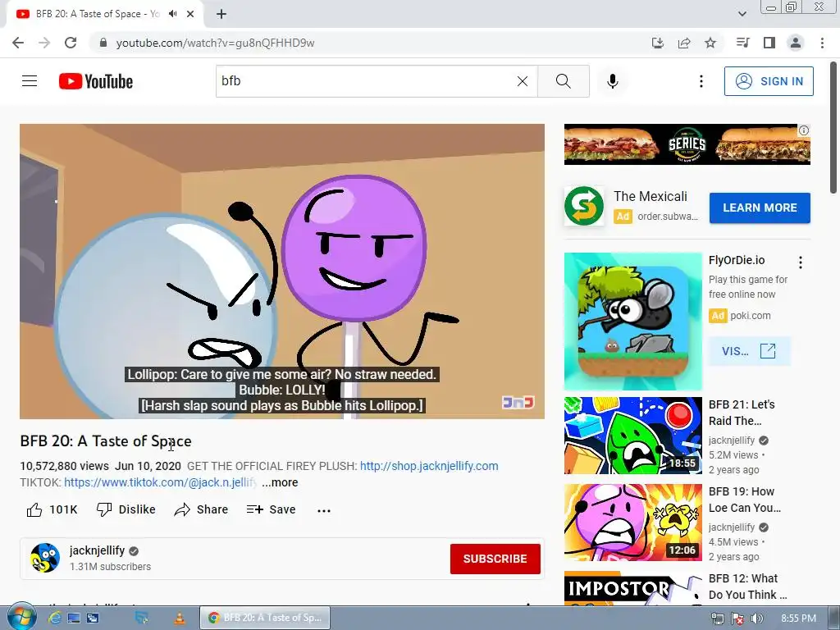Open the jacknjellify channel name
This screenshot has height=630, width=840.
97,550
